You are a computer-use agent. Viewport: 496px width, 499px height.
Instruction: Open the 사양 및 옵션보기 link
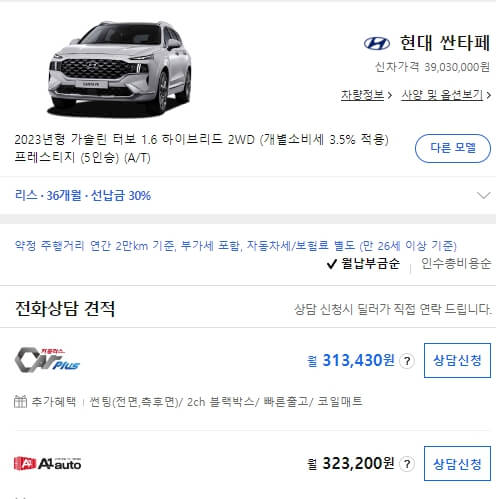click(x=442, y=95)
